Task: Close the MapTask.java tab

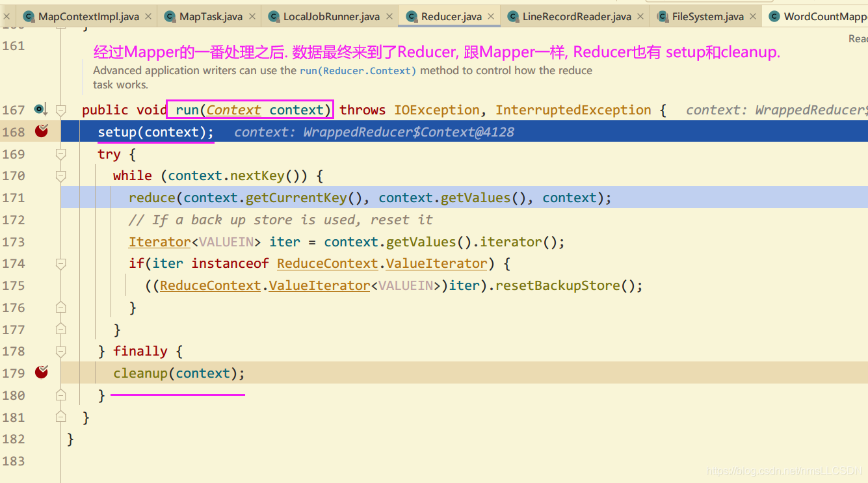Action: click(x=252, y=17)
